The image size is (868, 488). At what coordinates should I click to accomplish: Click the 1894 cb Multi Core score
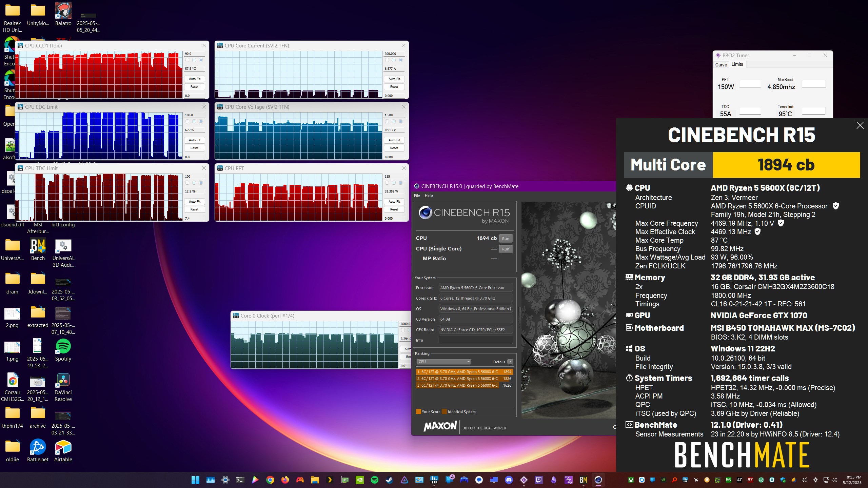(786, 165)
